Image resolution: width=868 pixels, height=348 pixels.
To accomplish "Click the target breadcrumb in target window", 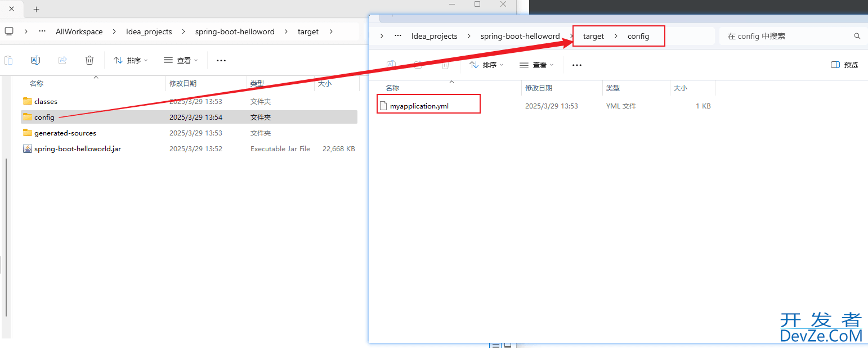I will pos(308,31).
